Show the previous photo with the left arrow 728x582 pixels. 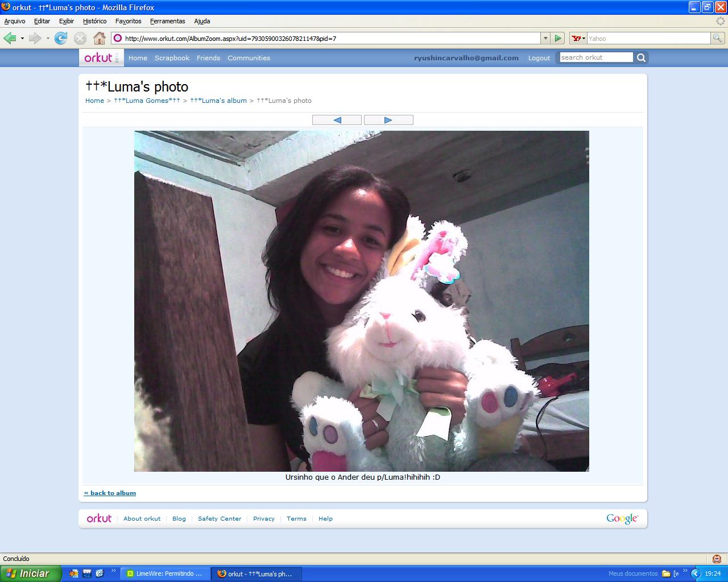(x=337, y=120)
